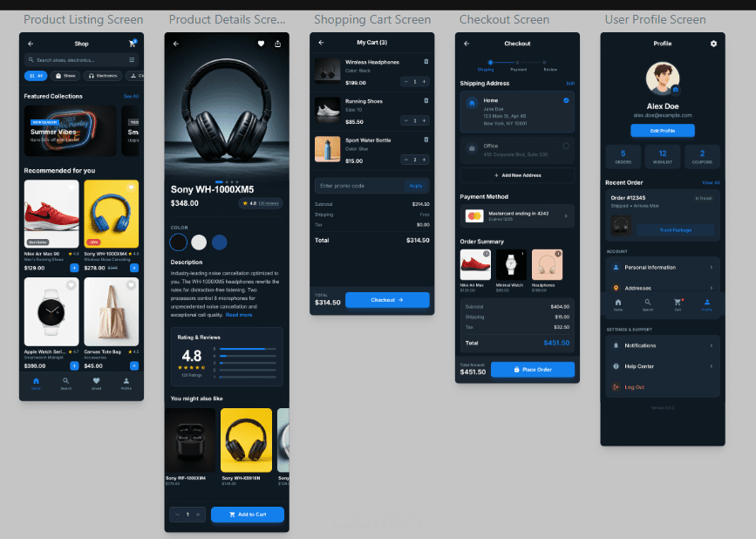The height and width of the screenshot is (539, 756).
Task: Open Addresses row in Profile
Action: tap(663, 288)
